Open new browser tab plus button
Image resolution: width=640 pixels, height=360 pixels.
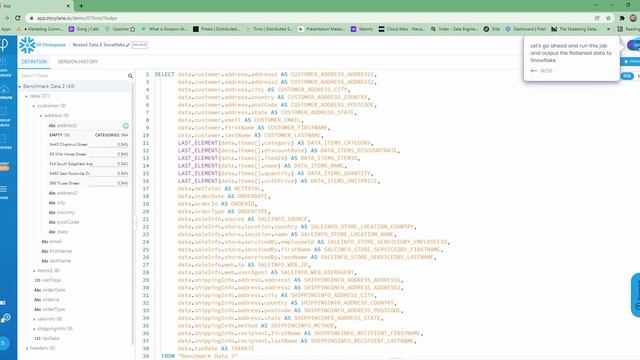tap(81, 6)
